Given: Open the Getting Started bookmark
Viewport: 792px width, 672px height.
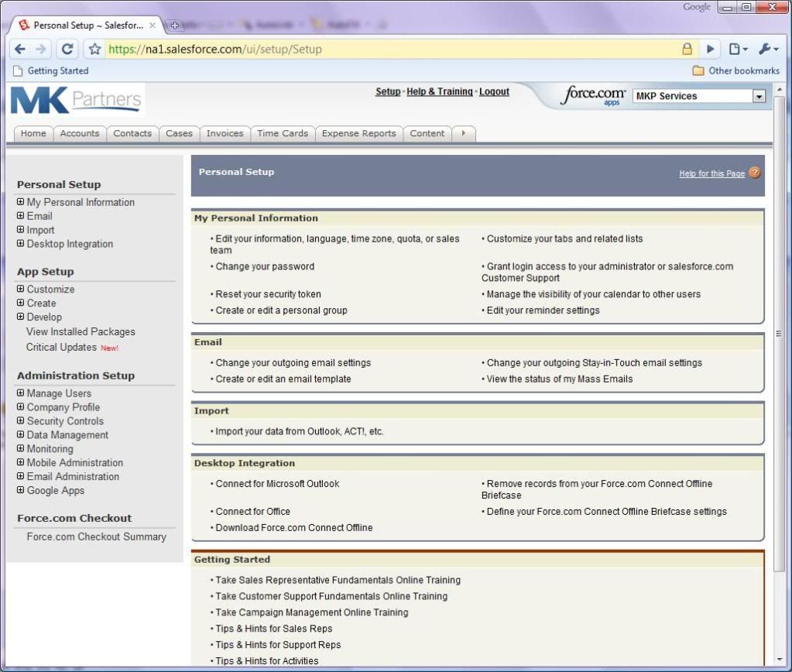Looking at the screenshot, I should pos(50,70).
